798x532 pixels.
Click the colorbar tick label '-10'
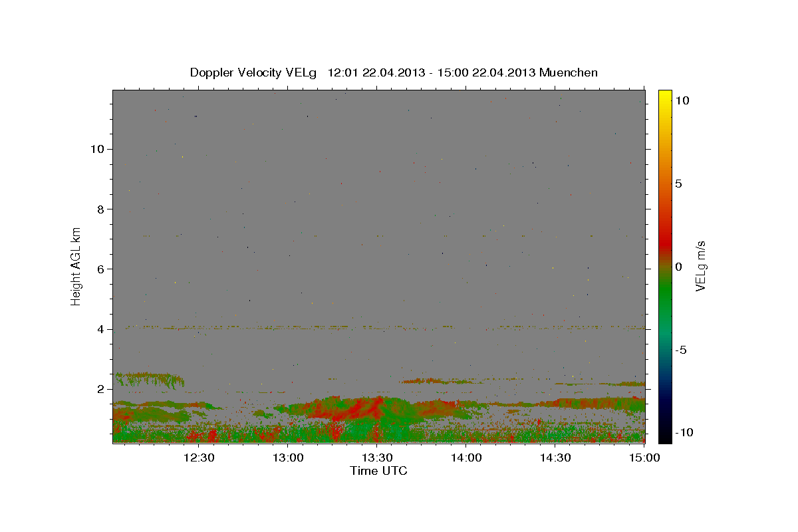pos(684,432)
